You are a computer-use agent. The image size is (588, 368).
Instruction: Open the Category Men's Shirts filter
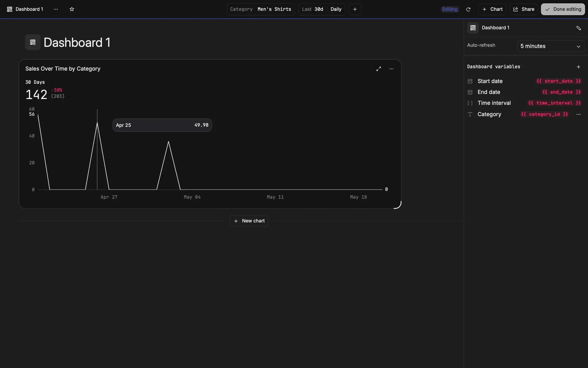261,9
